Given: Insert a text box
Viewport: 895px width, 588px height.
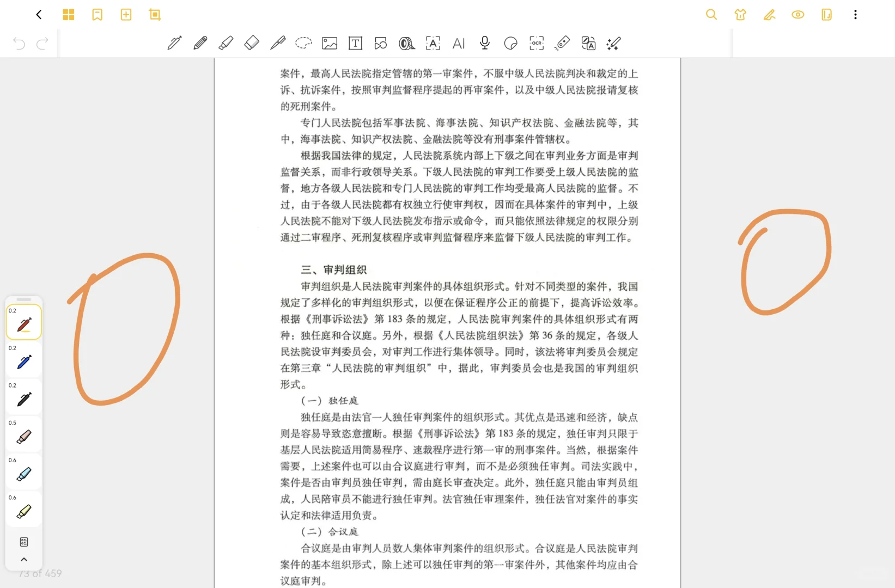Looking at the screenshot, I should click(355, 44).
